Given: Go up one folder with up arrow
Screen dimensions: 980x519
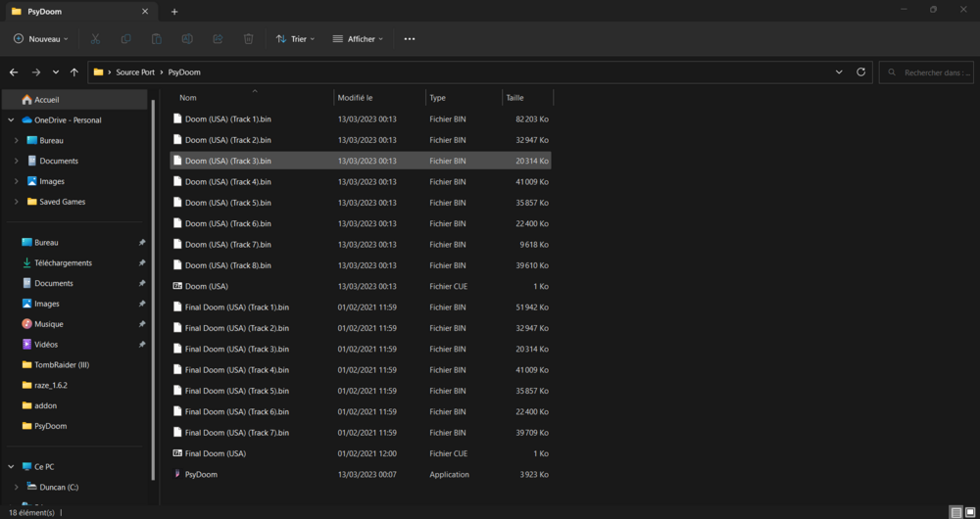Looking at the screenshot, I should point(74,72).
